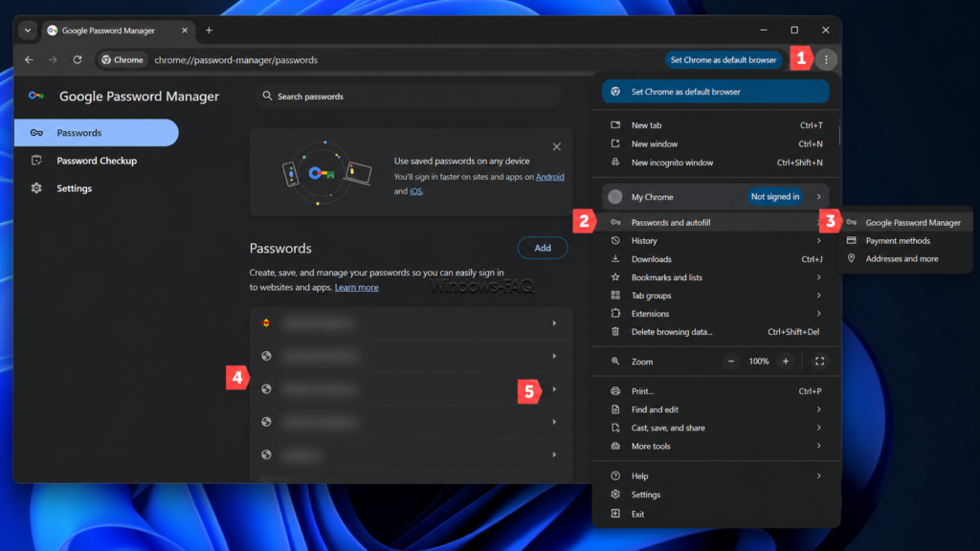The image size is (980, 551).
Task: Expand the Extensions submenu
Action: [x=715, y=314]
